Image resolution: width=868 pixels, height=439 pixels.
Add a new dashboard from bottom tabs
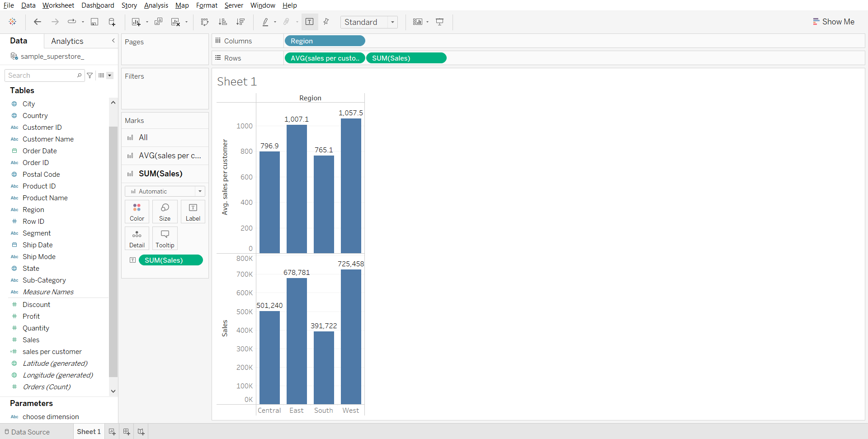[127, 432]
